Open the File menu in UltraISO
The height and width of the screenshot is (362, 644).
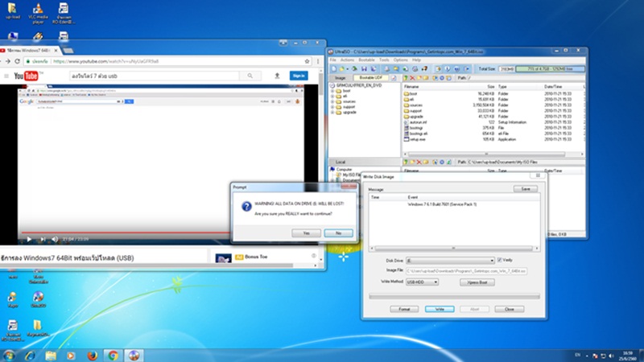click(x=332, y=60)
